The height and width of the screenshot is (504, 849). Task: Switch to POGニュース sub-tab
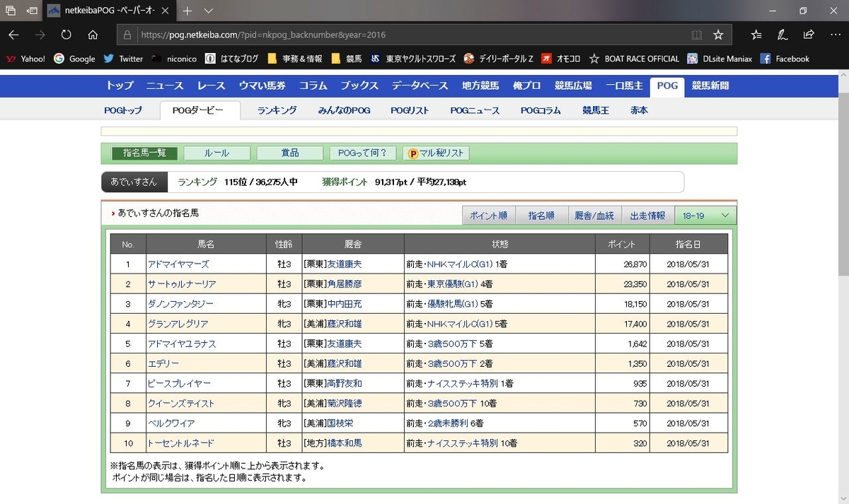point(475,110)
